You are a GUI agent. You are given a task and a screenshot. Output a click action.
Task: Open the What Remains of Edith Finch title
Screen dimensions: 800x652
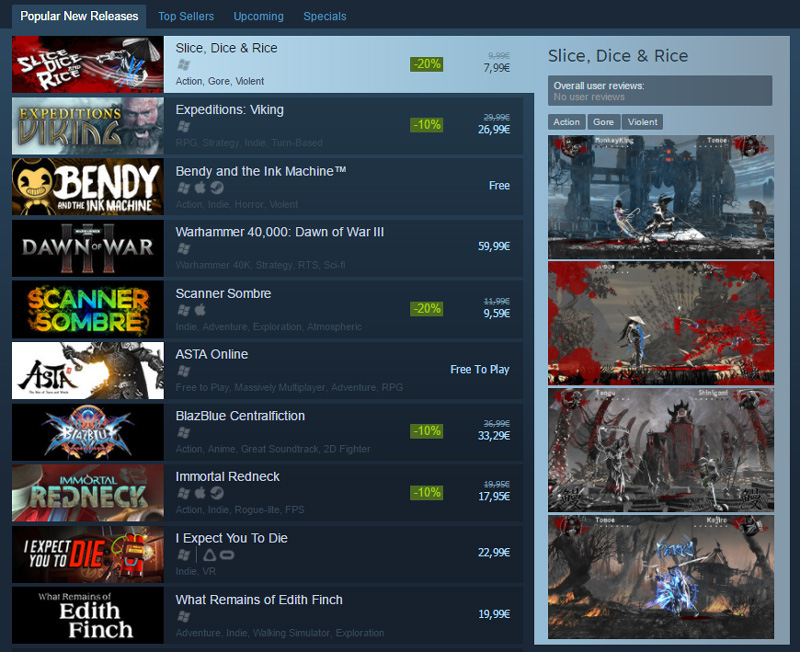coord(259,599)
